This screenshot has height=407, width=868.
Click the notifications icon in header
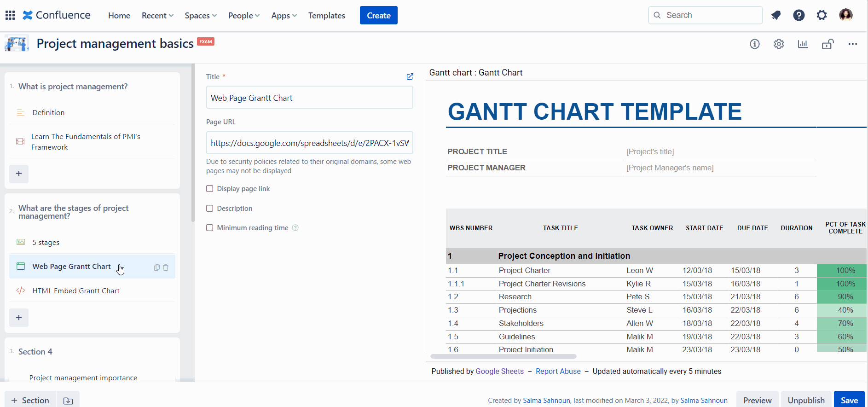(x=776, y=15)
